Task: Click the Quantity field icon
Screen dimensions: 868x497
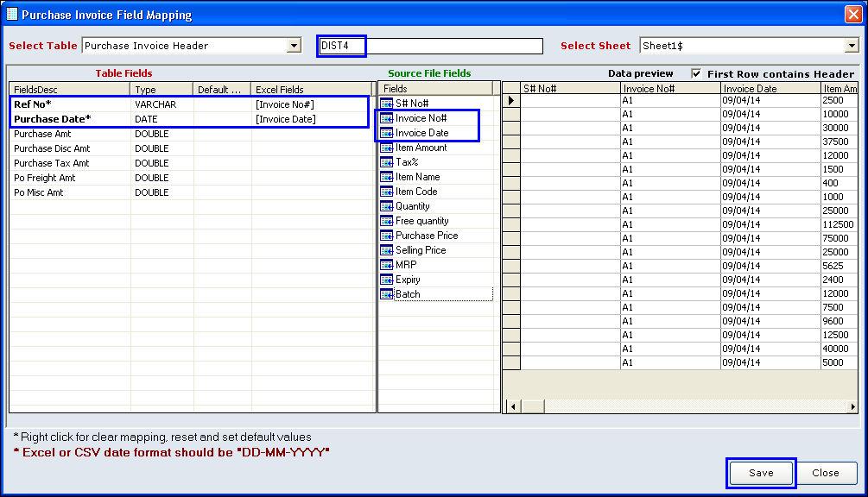Action: (x=386, y=206)
